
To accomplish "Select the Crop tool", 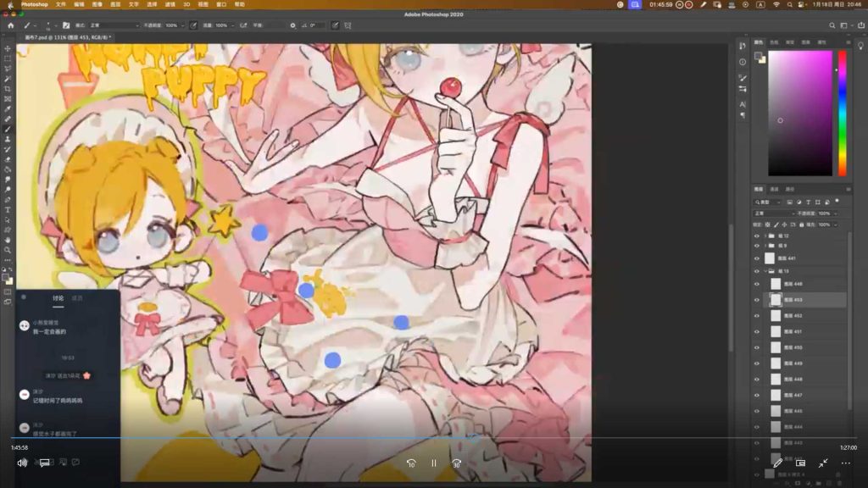I will 8,89.
